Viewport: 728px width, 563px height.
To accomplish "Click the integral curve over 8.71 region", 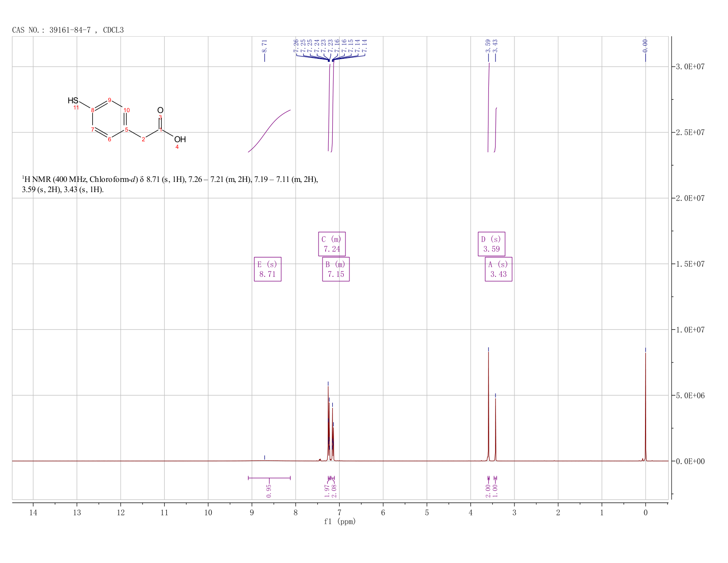I will (269, 130).
